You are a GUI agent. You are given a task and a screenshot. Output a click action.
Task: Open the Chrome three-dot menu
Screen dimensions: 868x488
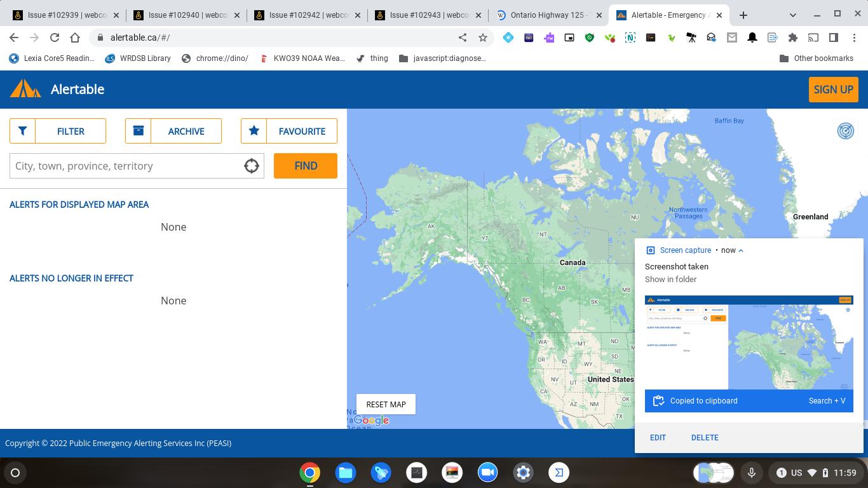(855, 37)
